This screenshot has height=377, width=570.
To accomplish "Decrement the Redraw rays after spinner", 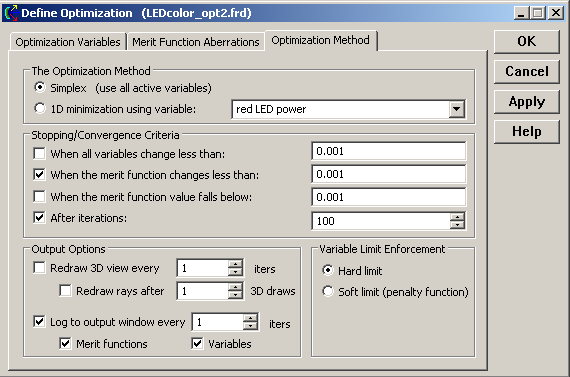I will [236, 295].
